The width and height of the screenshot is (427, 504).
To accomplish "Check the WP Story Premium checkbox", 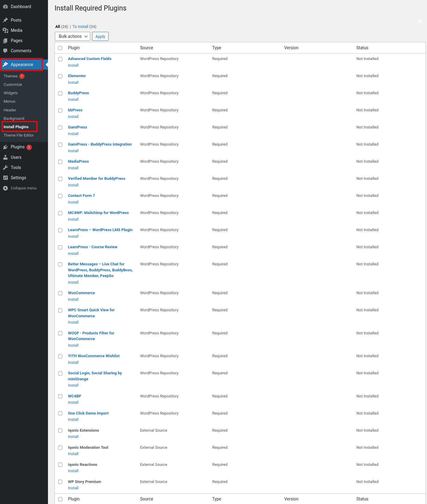I will click(x=60, y=482).
